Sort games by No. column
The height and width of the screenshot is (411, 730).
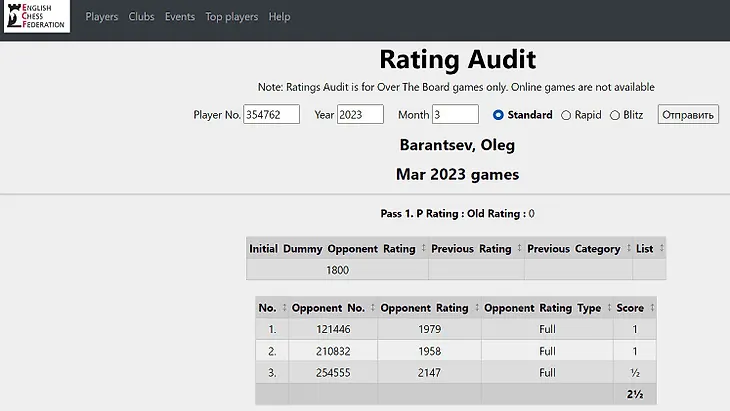(x=272, y=308)
